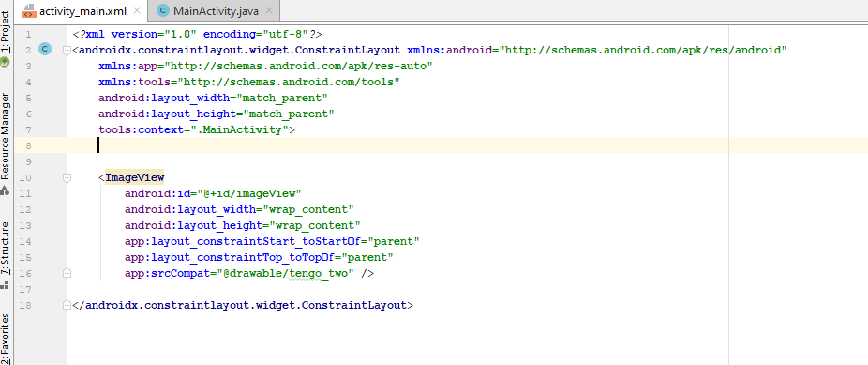Image resolution: width=868 pixels, height=365 pixels.
Task: Open the Resource Manager panel
Action: click(x=6, y=144)
